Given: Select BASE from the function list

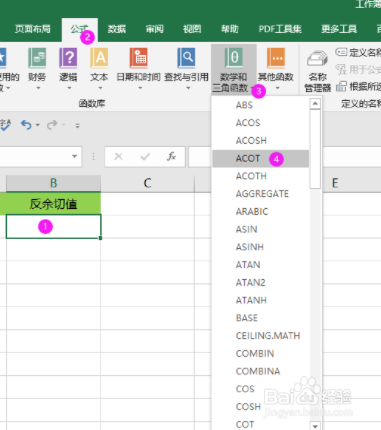Looking at the screenshot, I should (261, 318).
